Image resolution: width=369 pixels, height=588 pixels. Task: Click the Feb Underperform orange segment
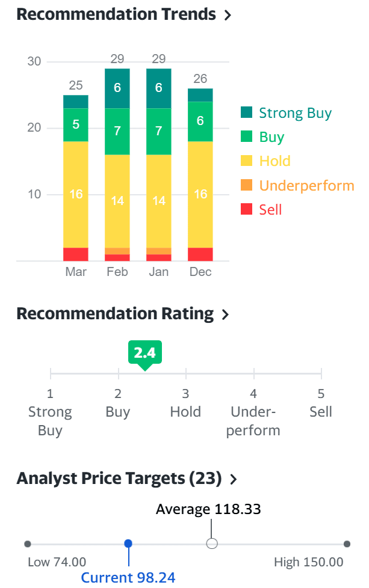(x=117, y=251)
